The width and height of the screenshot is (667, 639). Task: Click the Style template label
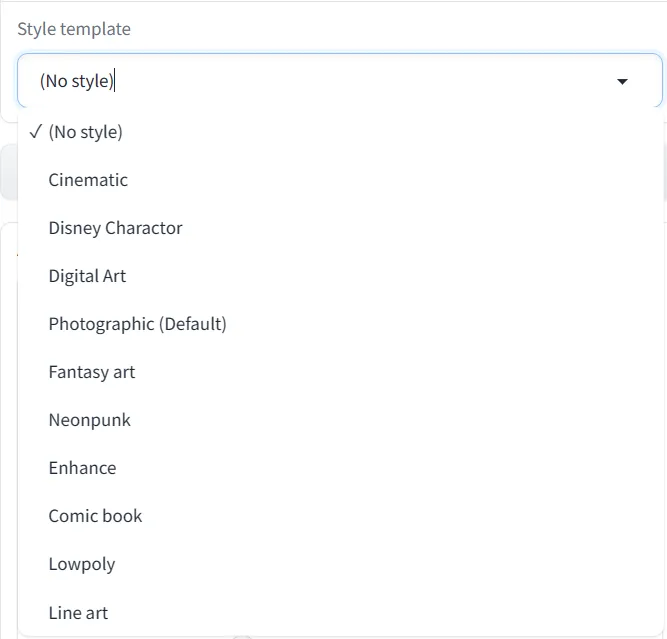click(74, 29)
